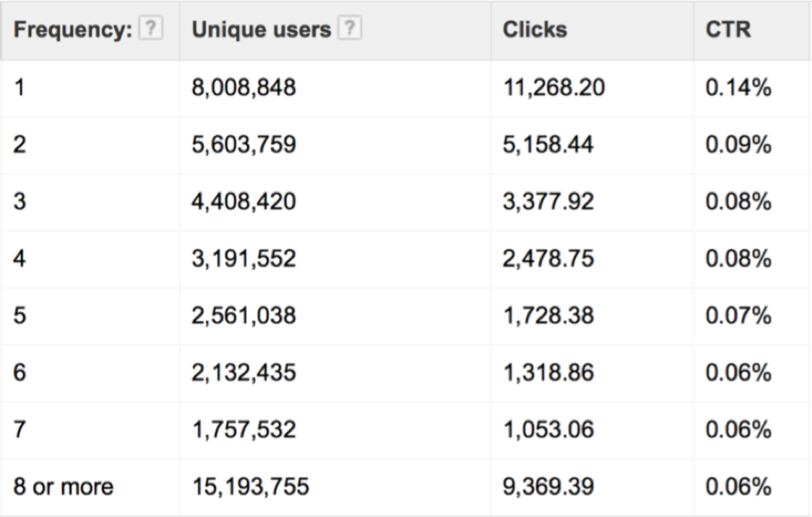Open the help icon beside Frequency header
The width and height of the screenshot is (812, 517).
click(151, 28)
